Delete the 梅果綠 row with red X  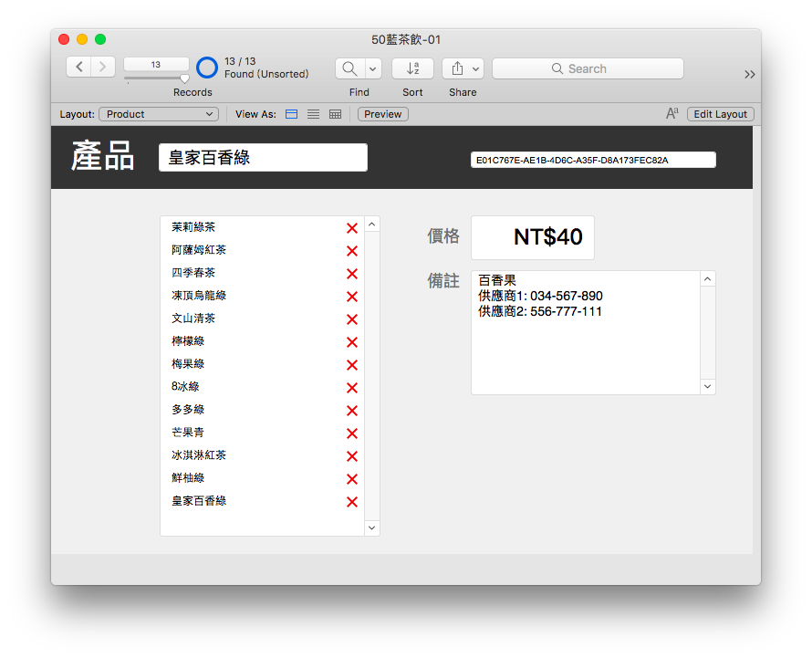(x=352, y=365)
